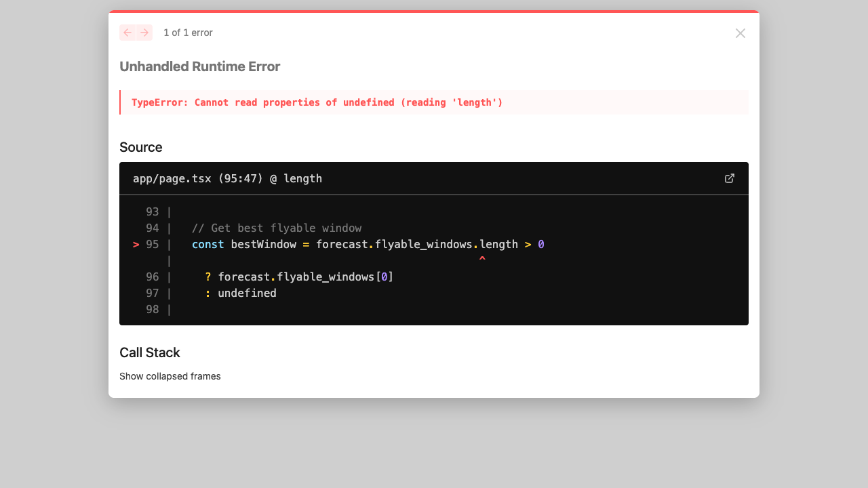Show collapsed frames in Call Stack

[x=170, y=376]
